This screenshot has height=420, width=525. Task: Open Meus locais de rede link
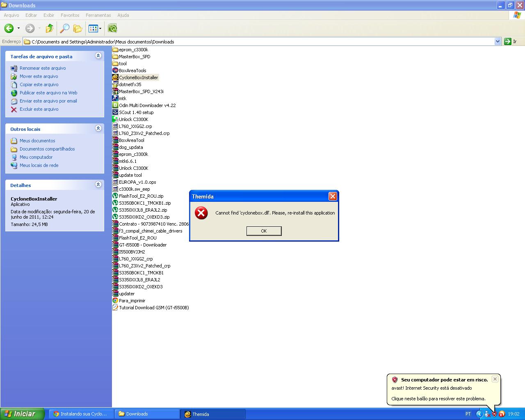pos(39,165)
